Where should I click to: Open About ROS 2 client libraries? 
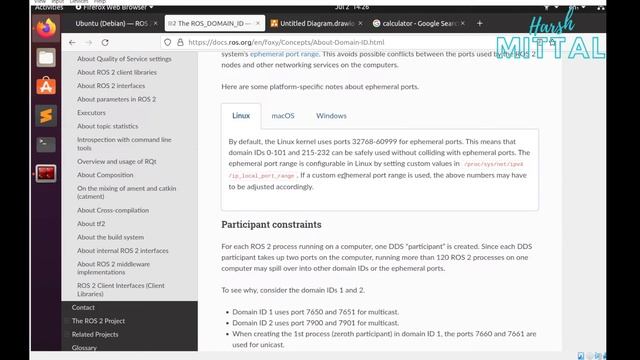pyautogui.click(x=117, y=72)
